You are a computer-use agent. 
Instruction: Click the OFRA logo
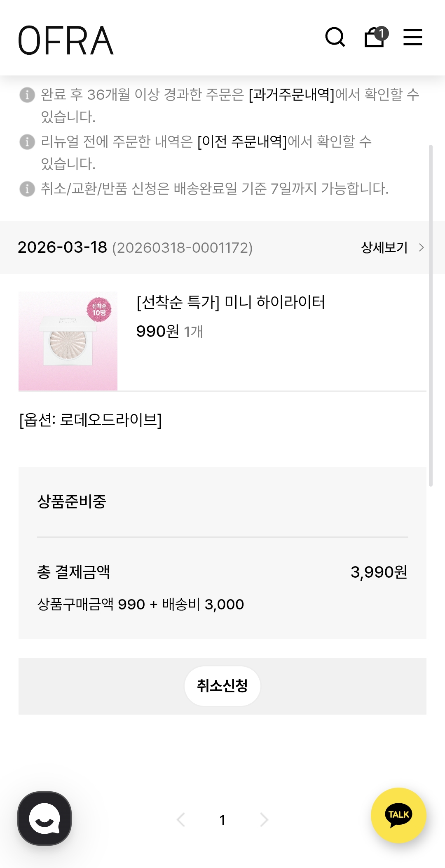(66, 40)
